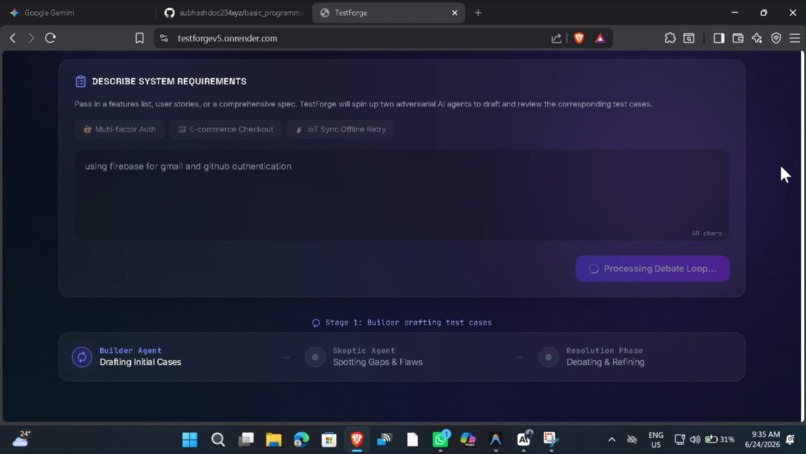Open Microsoft Store from the taskbar
Image resolution: width=806 pixels, height=454 pixels.
(x=329, y=439)
